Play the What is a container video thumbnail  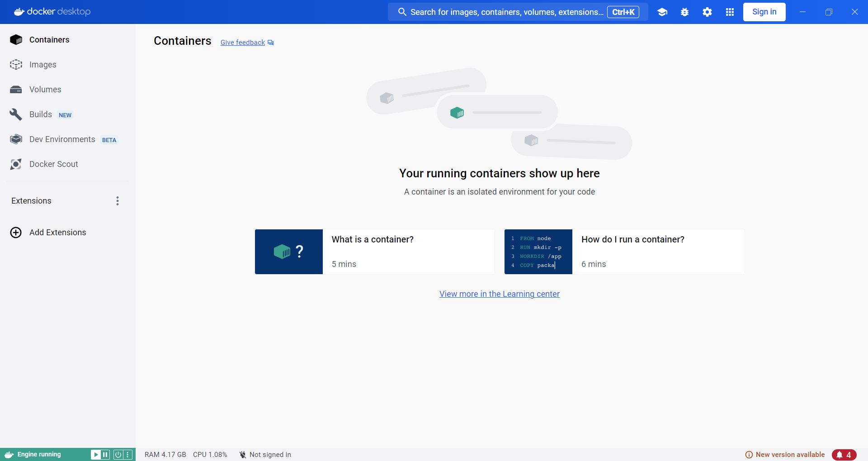pos(288,252)
